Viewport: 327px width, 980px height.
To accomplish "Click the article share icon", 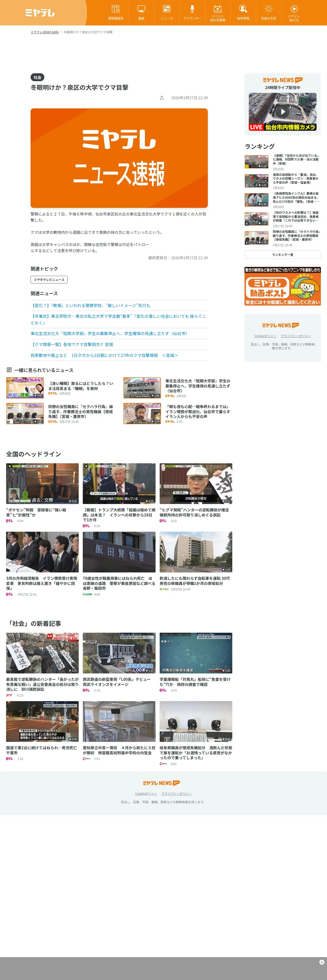I will pos(162,98).
